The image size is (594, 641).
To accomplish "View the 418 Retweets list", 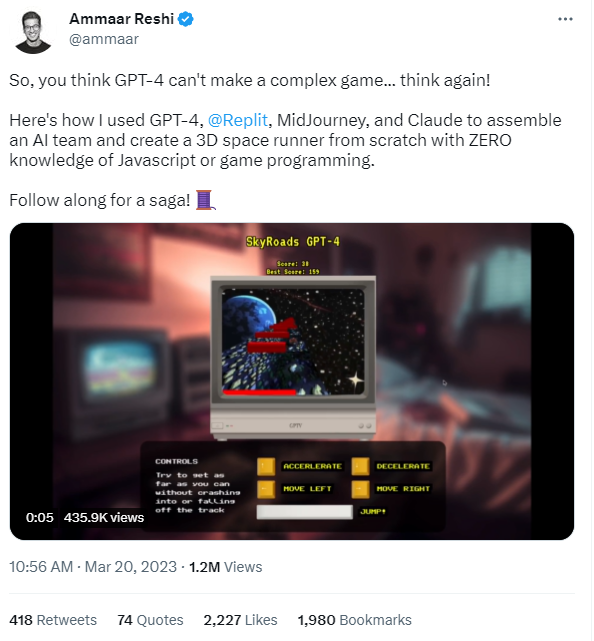I will pos(53,620).
